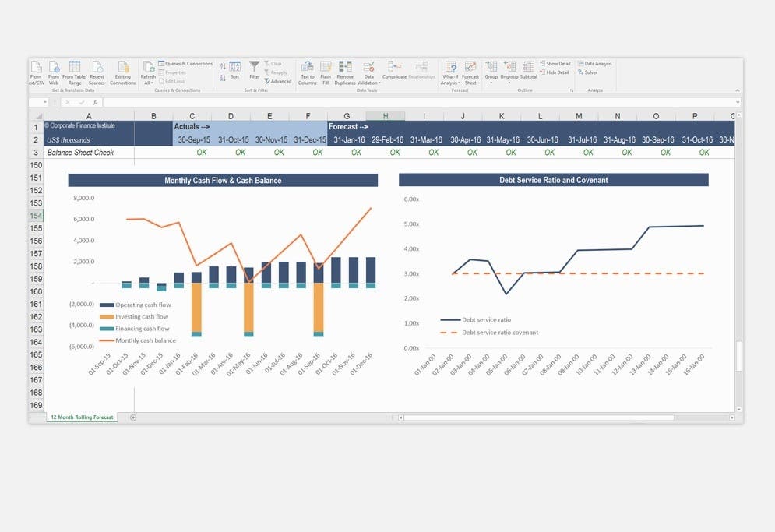
Task: Import data From Web
Action: pos(54,72)
